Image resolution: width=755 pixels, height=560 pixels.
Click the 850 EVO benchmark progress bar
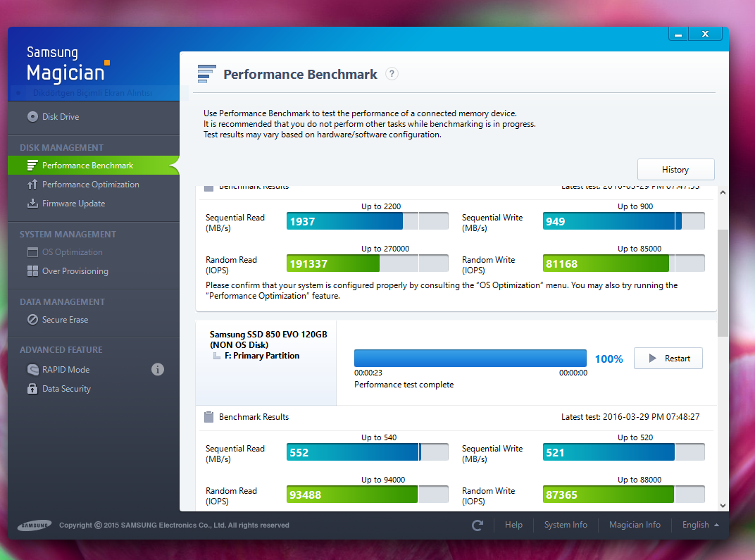point(470,359)
